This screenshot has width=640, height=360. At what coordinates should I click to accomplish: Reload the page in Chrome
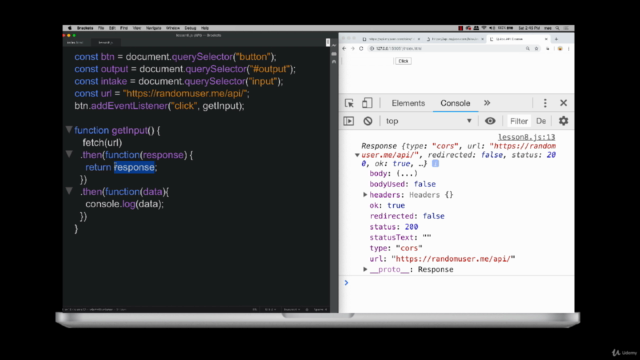pos(361,49)
